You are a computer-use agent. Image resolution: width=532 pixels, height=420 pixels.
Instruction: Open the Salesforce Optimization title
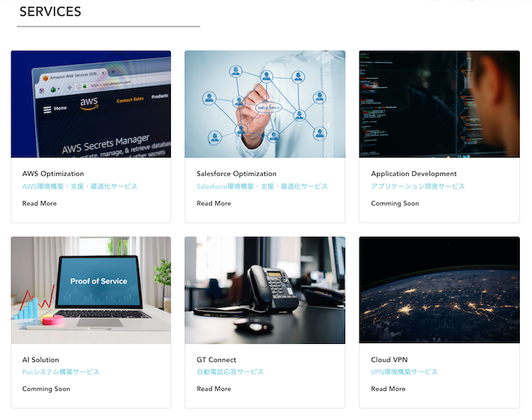pos(236,173)
